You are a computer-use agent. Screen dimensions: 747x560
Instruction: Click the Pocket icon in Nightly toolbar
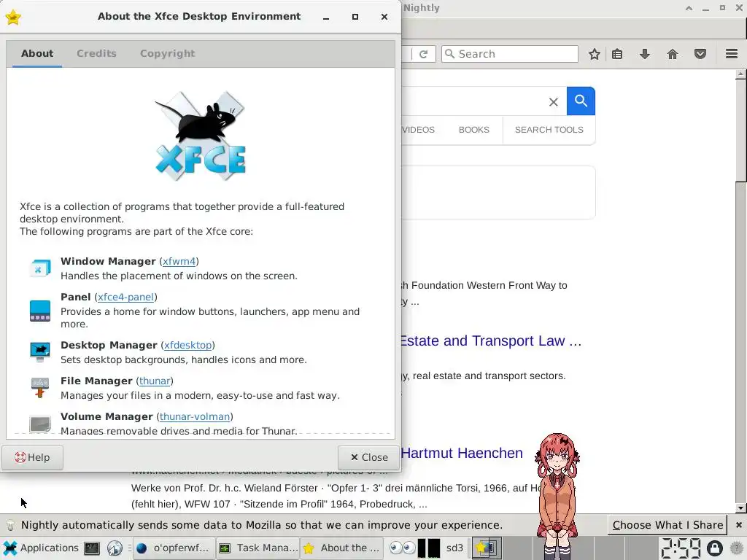pos(700,54)
